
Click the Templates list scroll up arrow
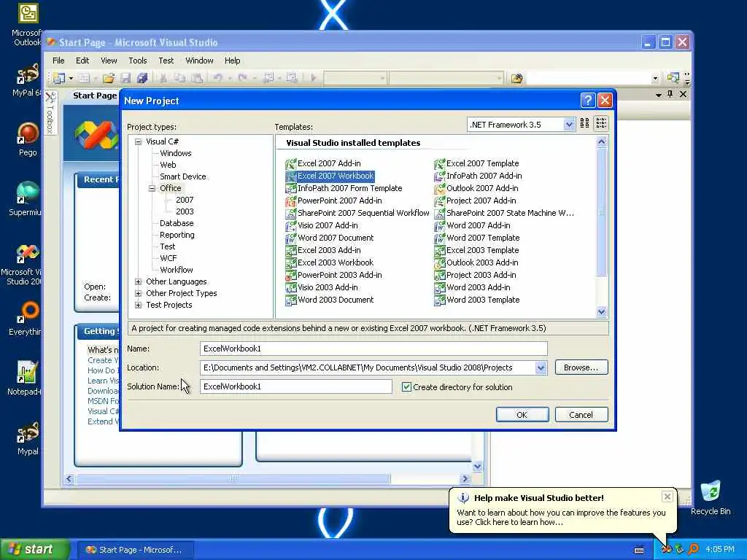pyautogui.click(x=601, y=142)
